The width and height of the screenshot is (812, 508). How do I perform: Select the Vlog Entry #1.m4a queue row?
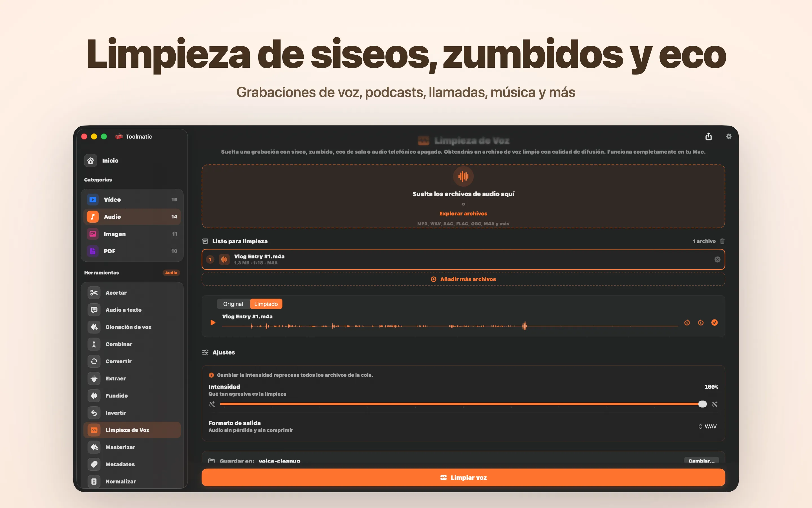463,259
